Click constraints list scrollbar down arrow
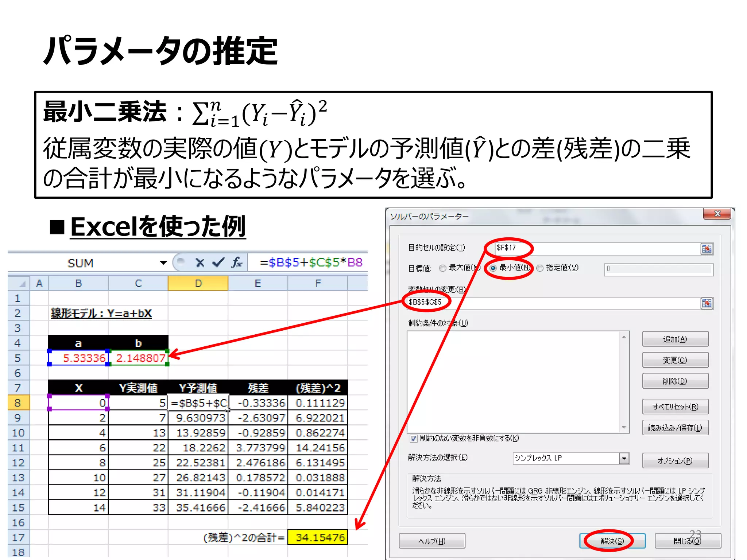 pos(624,427)
